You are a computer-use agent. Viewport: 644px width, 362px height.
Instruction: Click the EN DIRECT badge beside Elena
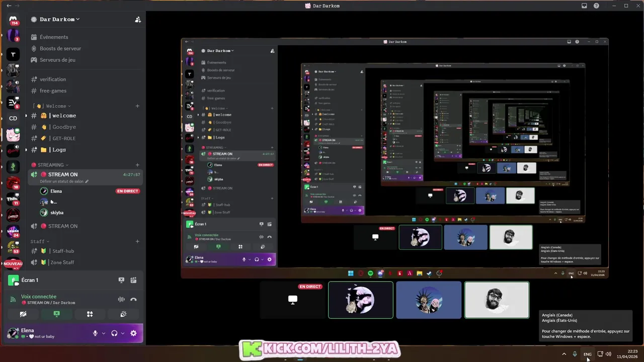click(128, 191)
